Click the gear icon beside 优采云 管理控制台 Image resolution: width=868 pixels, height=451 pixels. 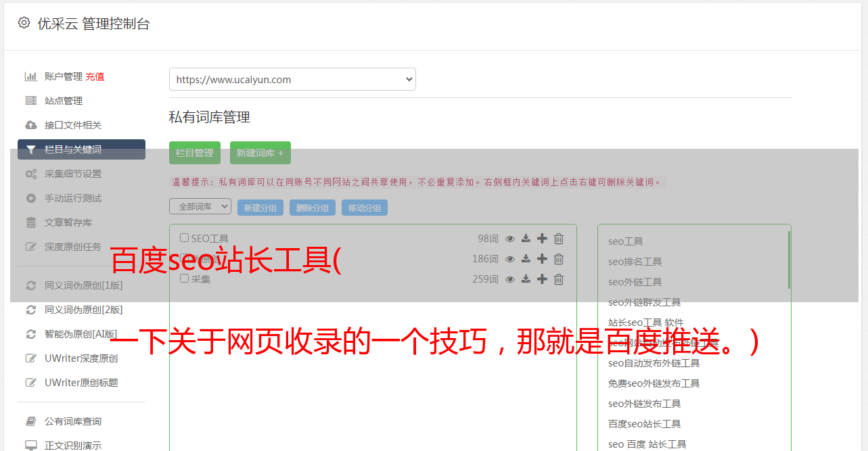24,23
